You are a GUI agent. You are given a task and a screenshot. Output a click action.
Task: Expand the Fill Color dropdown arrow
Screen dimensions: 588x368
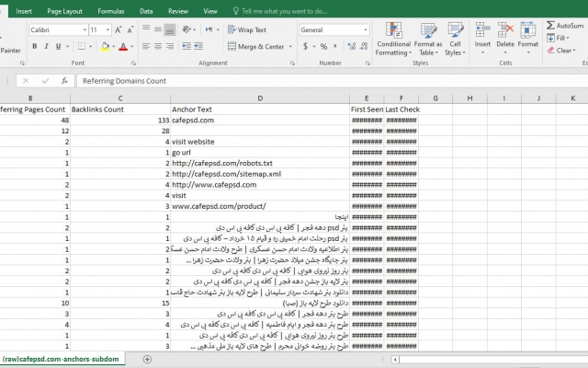[x=114, y=46]
